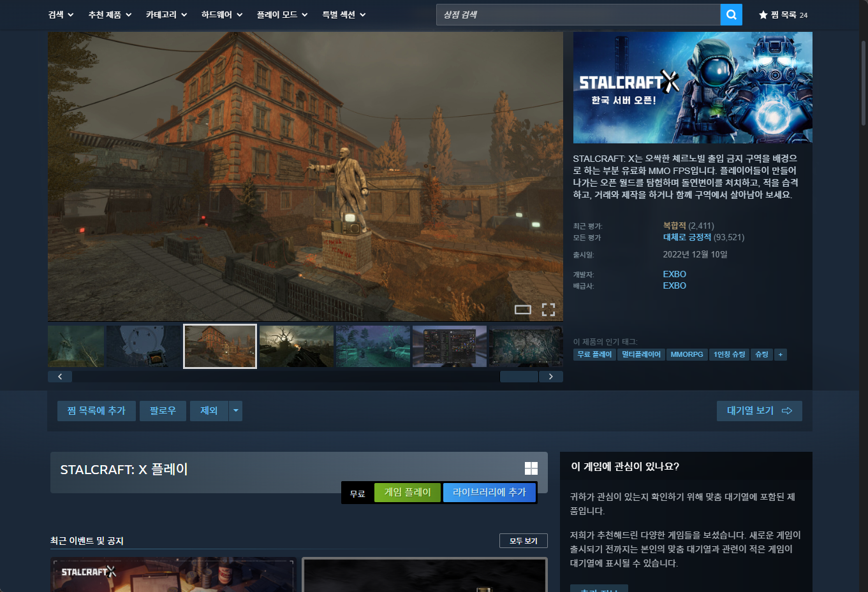
Task: Click the 무료 price label
Action: click(x=358, y=493)
